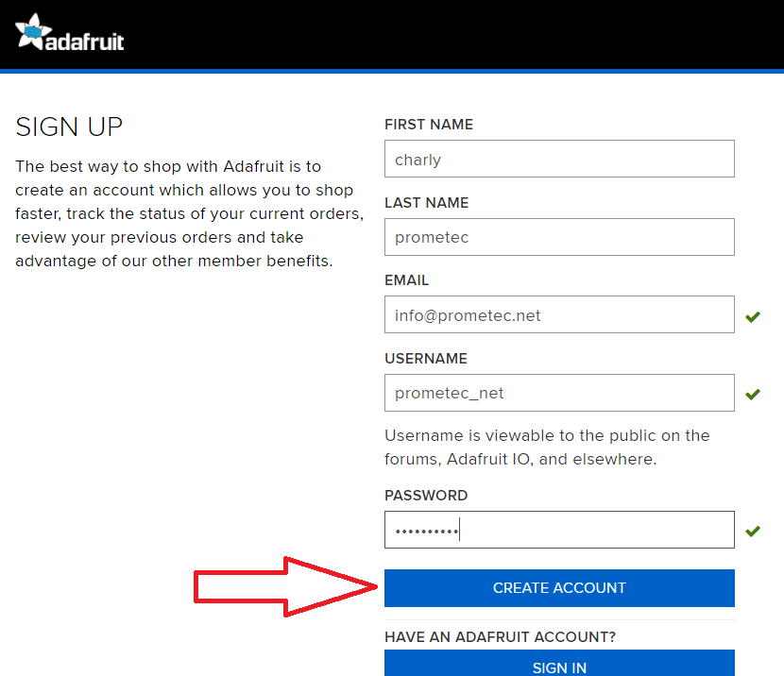
Task: Click the green checkmark beside the Password field
Action: pos(753,532)
